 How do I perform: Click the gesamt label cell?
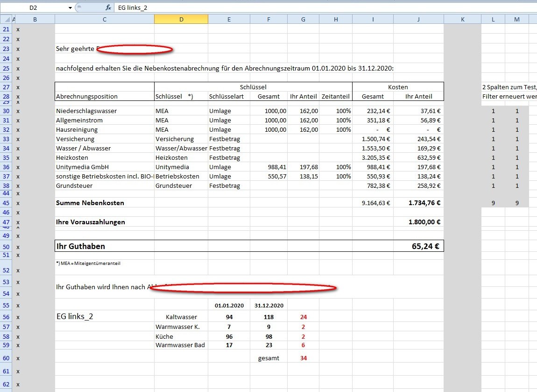coord(268,358)
